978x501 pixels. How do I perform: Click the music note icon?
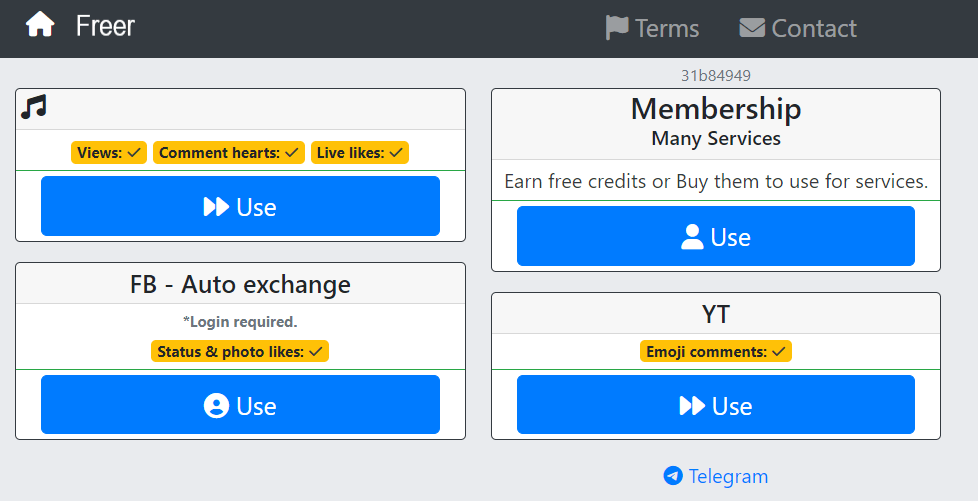pyautogui.click(x=34, y=107)
